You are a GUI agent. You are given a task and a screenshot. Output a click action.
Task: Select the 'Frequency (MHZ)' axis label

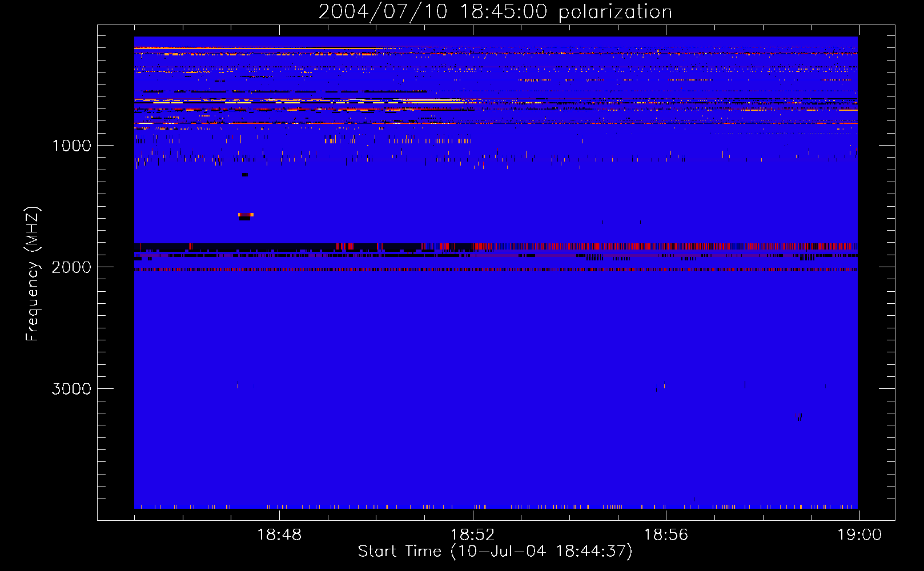[x=33, y=274]
